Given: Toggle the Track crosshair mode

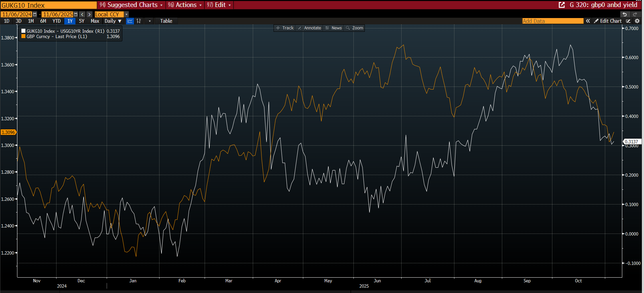Looking at the screenshot, I should pyautogui.click(x=285, y=28).
